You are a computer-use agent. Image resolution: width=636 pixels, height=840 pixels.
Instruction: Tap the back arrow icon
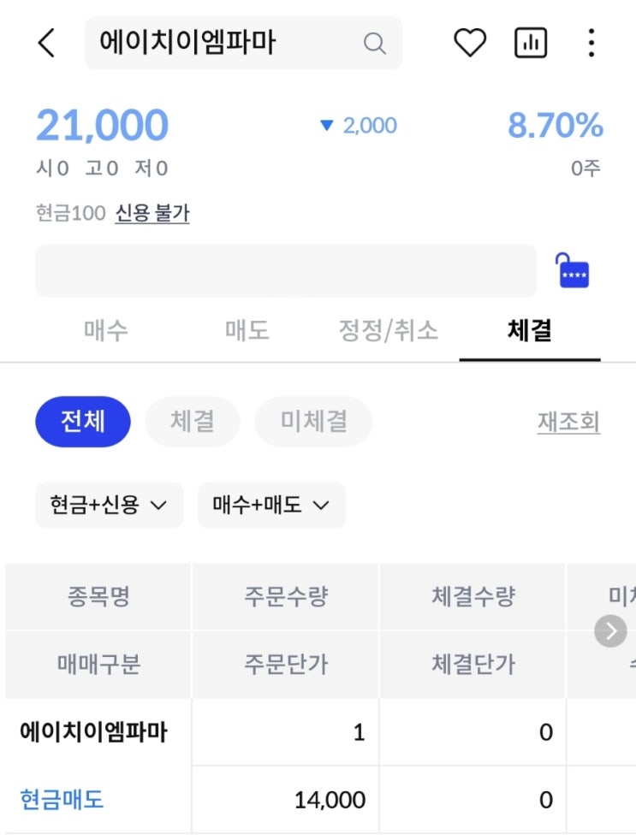point(46,43)
